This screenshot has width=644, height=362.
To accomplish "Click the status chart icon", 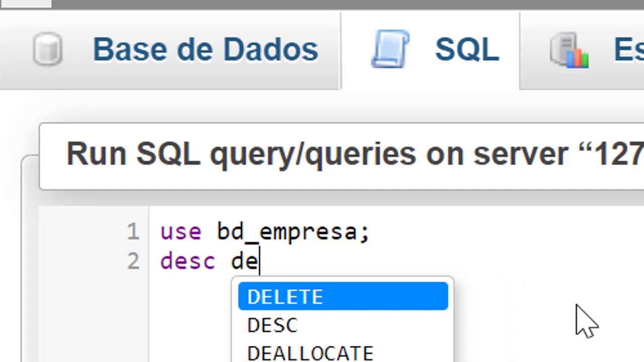I will pyautogui.click(x=570, y=50).
